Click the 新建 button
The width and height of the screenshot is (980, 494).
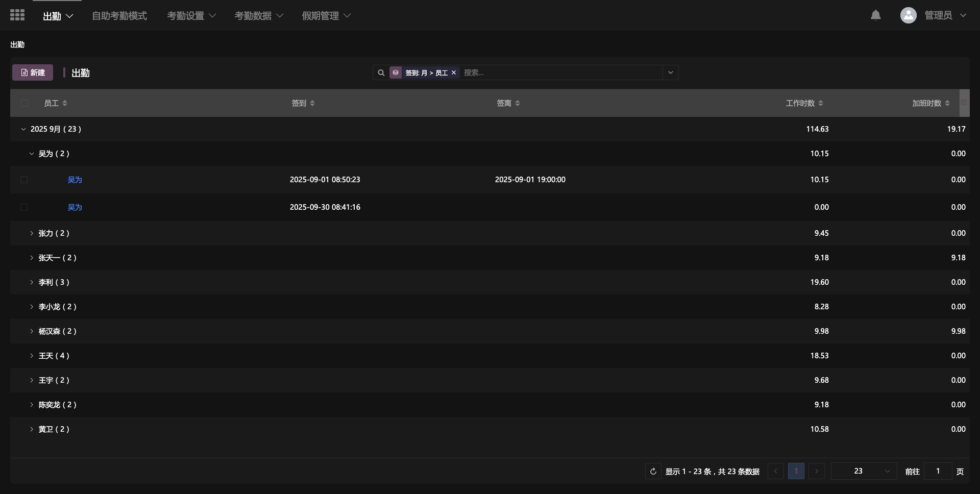33,73
